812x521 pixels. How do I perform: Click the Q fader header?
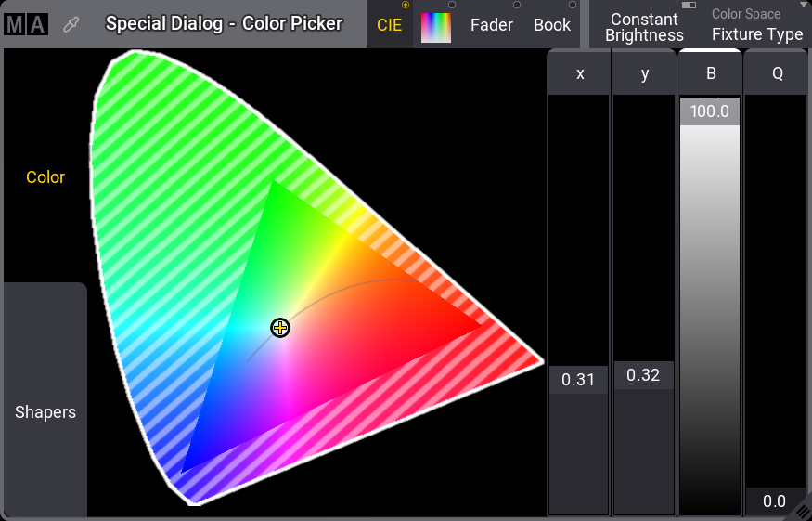click(x=777, y=73)
